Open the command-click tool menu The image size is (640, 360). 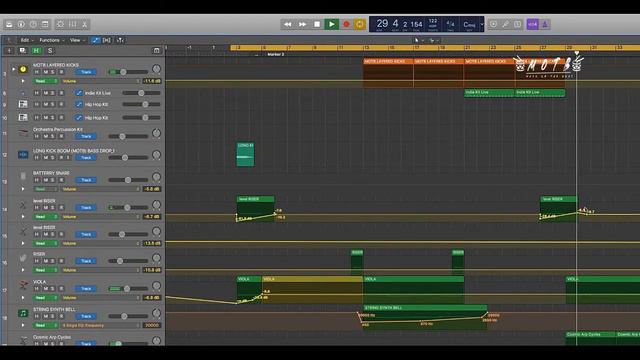(433, 40)
